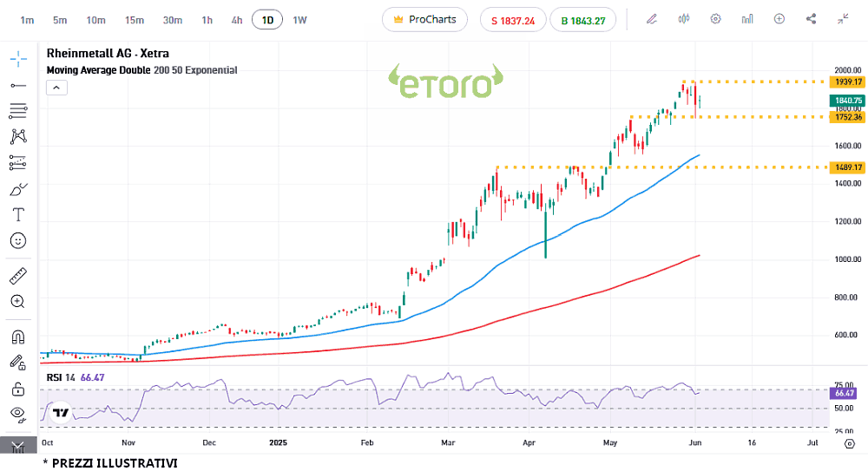The width and height of the screenshot is (868, 471).
Task: Select the trend line drawing tool
Action: click(x=18, y=85)
